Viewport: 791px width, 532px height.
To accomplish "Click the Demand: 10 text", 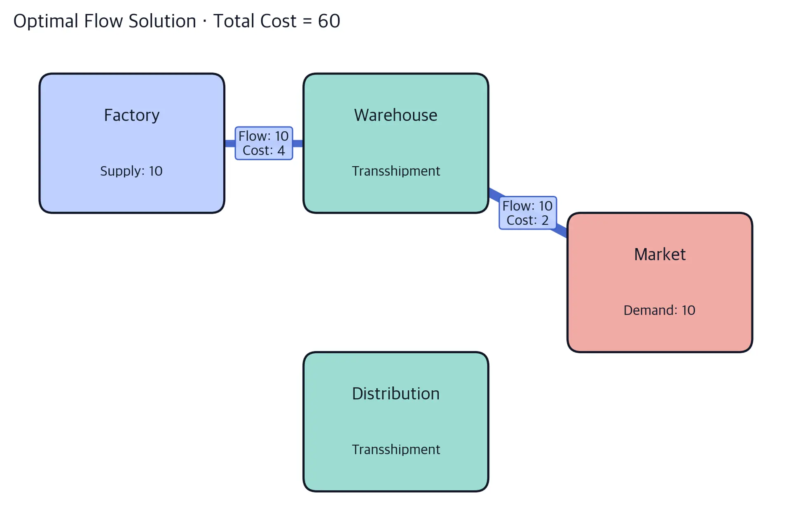I will point(659,310).
